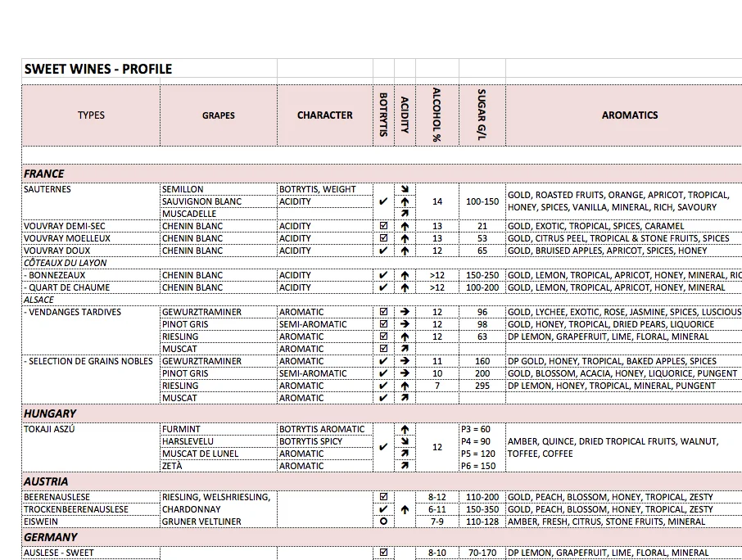Screen dimensions: 742x560
Task: Click the checkmark in Tokaji Aszú botrytis column
Action: pos(382,447)
